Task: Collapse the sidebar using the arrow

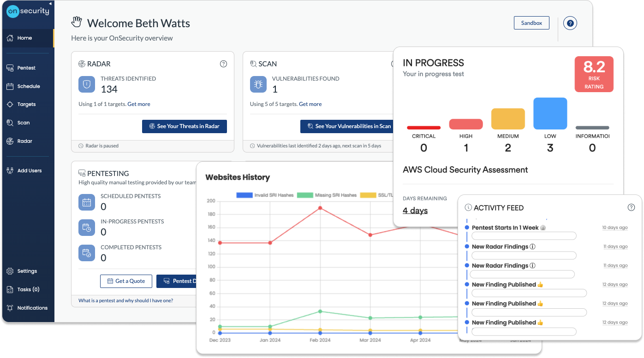Action: [50, 3]
